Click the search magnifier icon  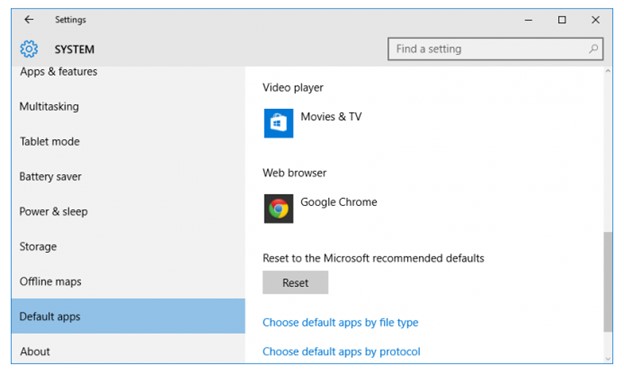tap(593, 49)
